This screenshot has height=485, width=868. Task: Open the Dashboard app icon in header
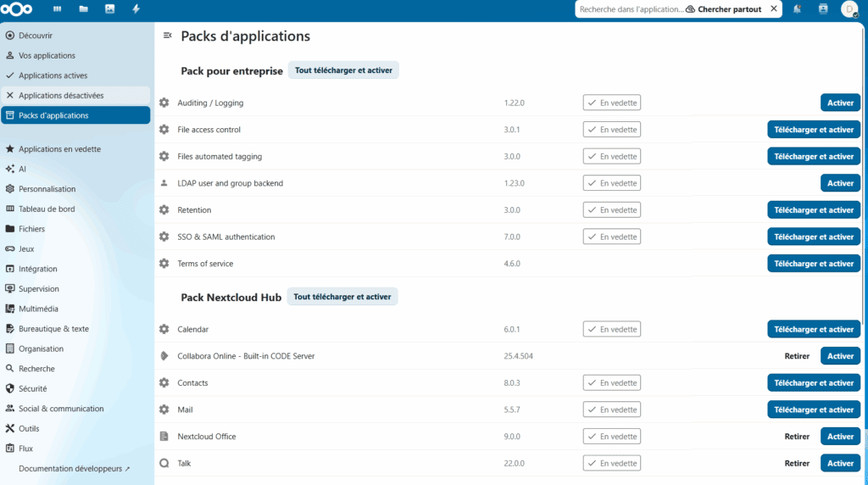coord(58,9)
